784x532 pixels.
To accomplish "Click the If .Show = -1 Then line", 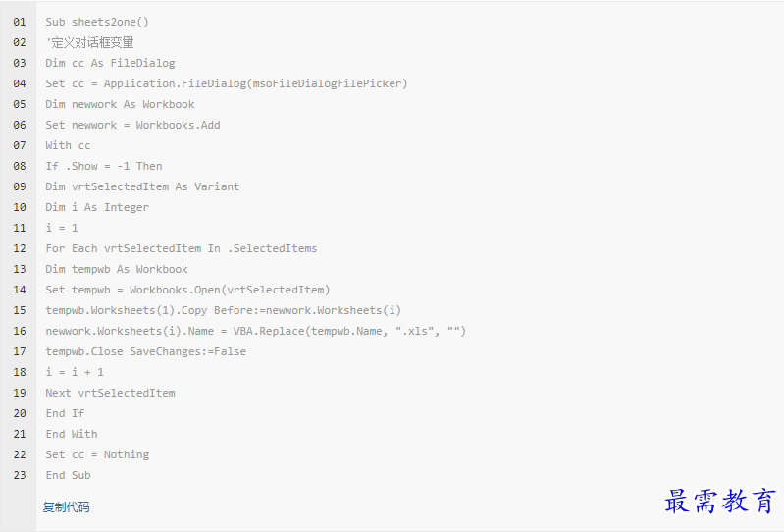I will point(103,166).
